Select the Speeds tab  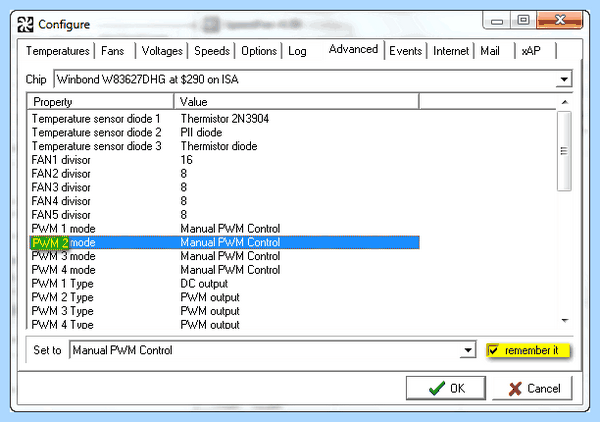pyautogui.click(x=212, y=51)
